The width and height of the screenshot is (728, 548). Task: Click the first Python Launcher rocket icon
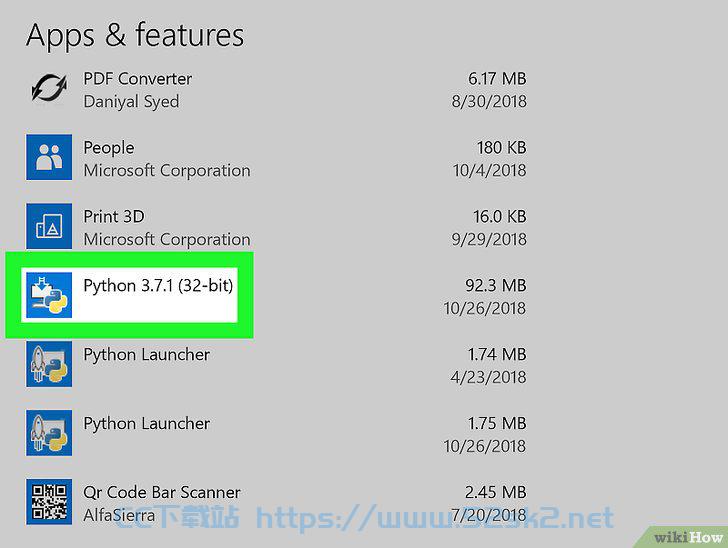(49, 364)
